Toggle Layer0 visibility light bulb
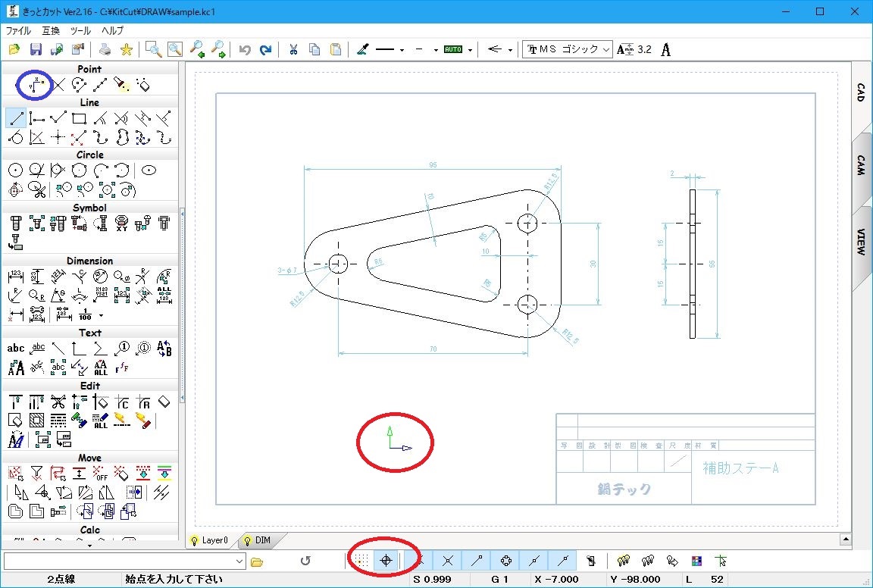 click(x=194, y=540)
